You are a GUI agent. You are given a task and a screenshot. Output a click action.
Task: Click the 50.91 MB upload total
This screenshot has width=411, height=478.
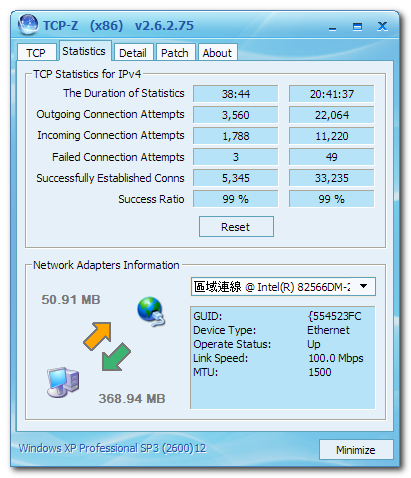point(71,299)
